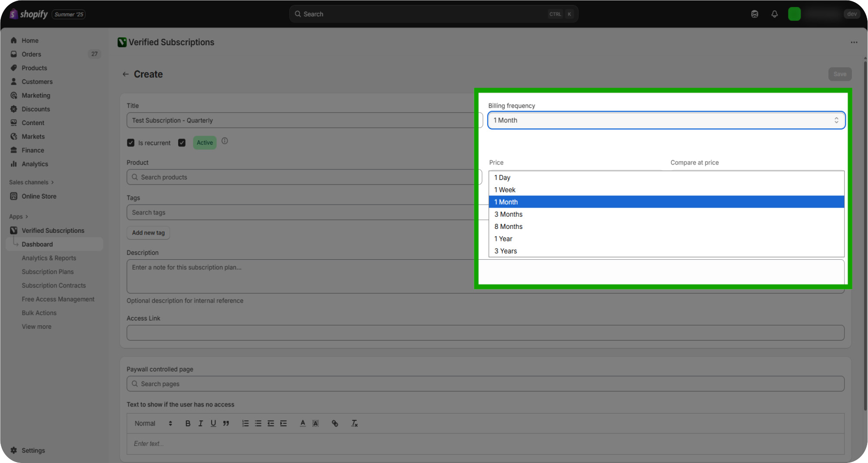Toggle italic formatting in the text editor
This screenshot has height=463, width=868.
click(200, 423)
